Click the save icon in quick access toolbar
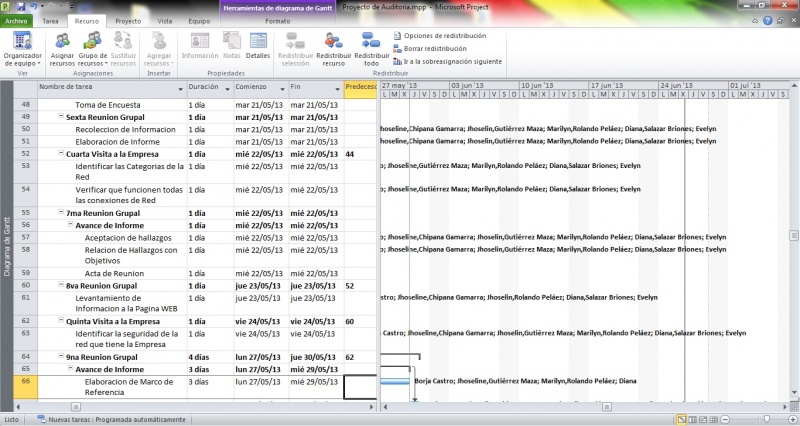 click(20, 6)
